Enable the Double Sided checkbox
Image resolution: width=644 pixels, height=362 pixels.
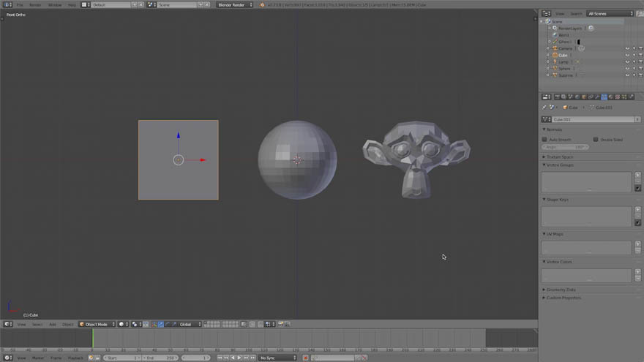coord(596,140)
